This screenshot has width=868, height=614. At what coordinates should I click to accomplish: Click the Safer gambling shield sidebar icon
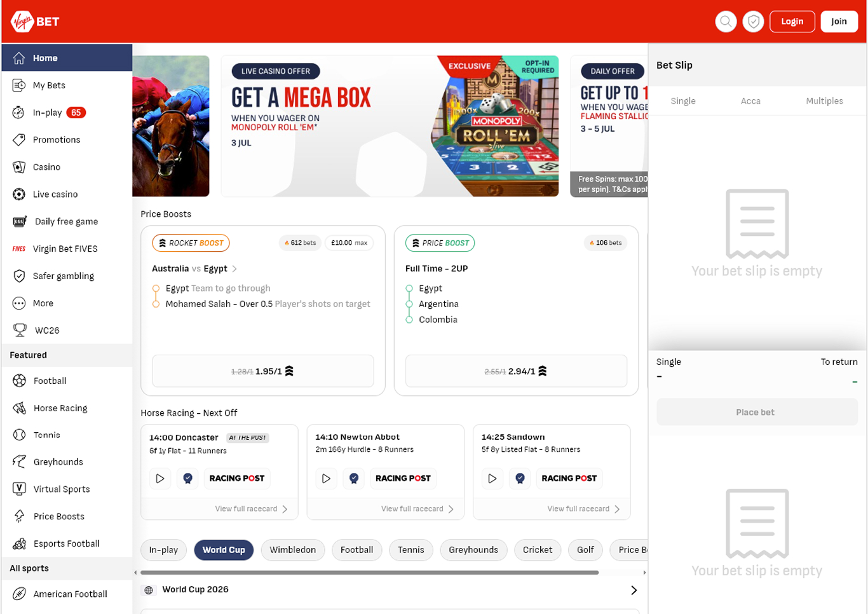19,276
